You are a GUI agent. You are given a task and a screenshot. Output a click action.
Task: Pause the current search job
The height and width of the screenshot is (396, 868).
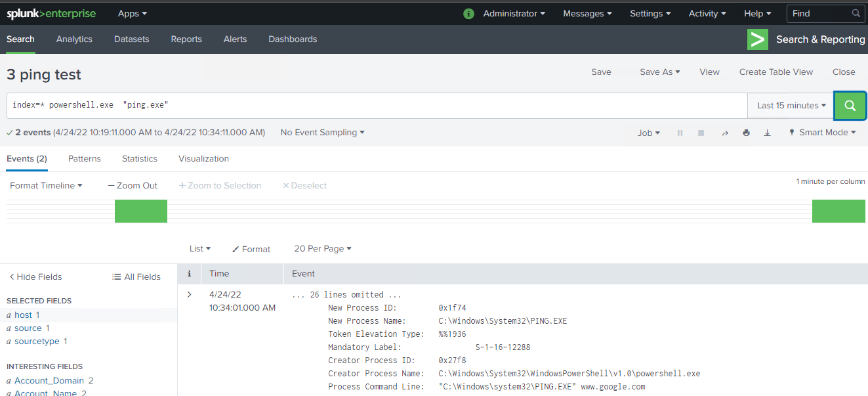680,132
